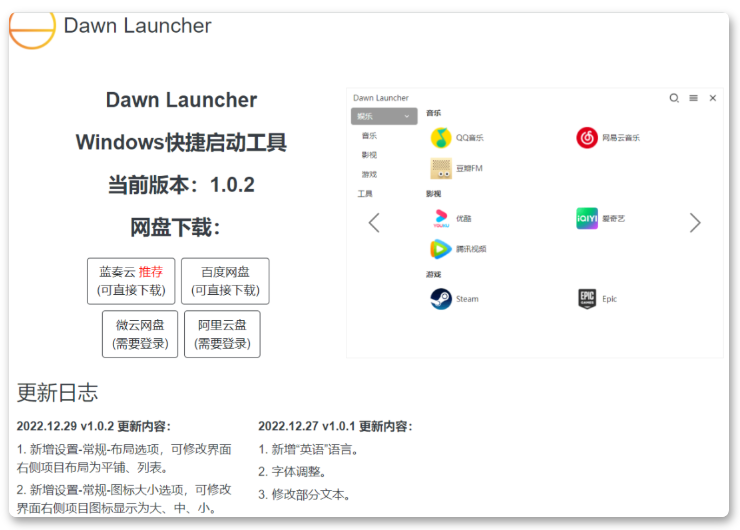Go to previous screenshot with left arrow

pos(374,223)
